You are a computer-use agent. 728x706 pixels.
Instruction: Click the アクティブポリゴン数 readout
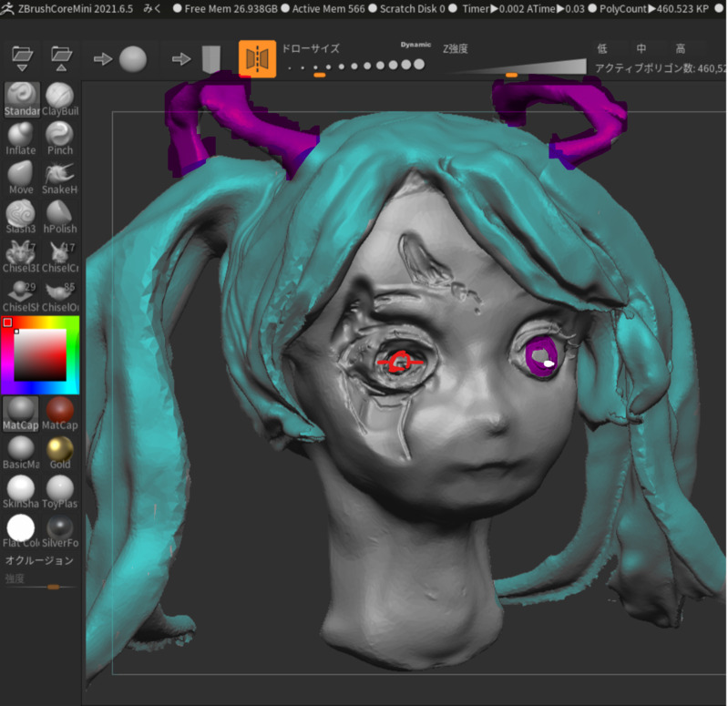[661, 68]
